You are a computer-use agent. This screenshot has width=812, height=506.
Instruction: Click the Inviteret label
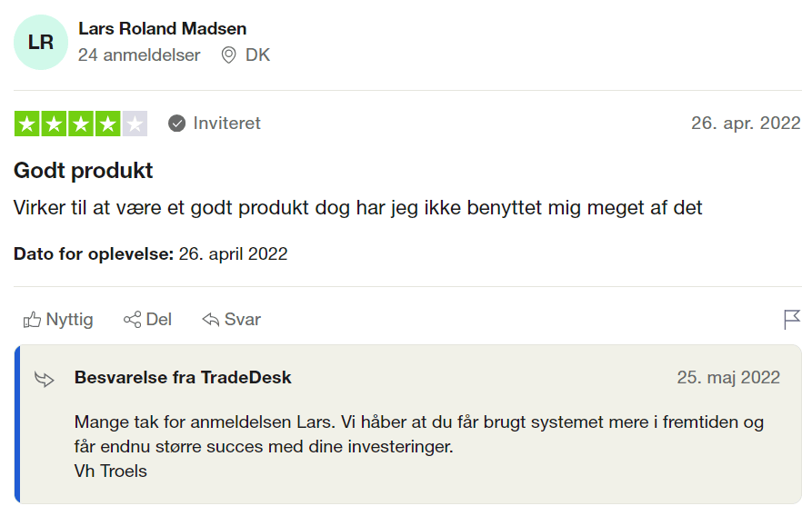(x=226, y=124)
